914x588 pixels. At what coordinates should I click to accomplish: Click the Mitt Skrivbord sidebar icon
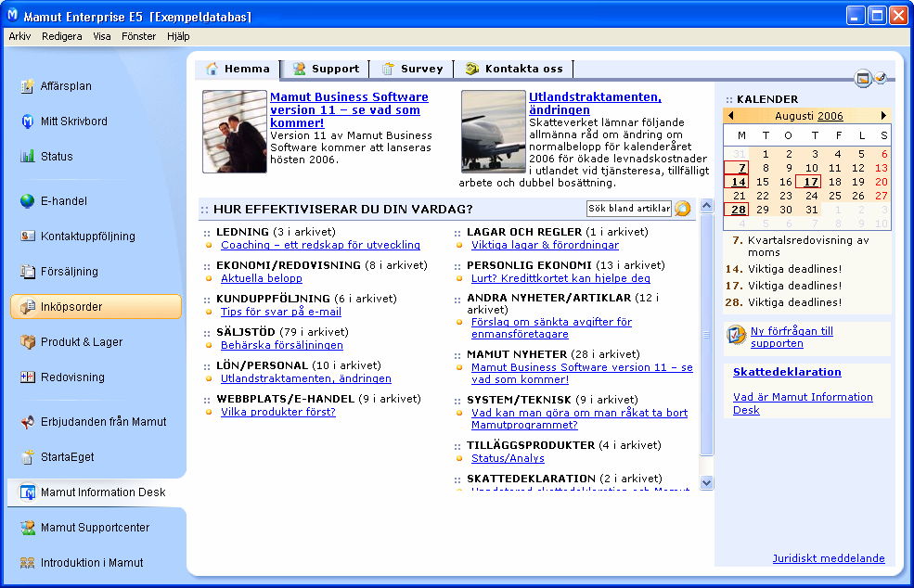pyautogui.click(x=28, y=121)
